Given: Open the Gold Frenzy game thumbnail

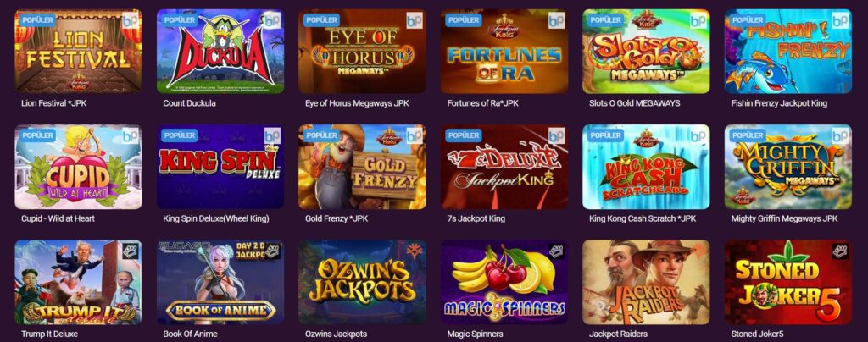Looking at the screenshot, I should pos(362,167).
